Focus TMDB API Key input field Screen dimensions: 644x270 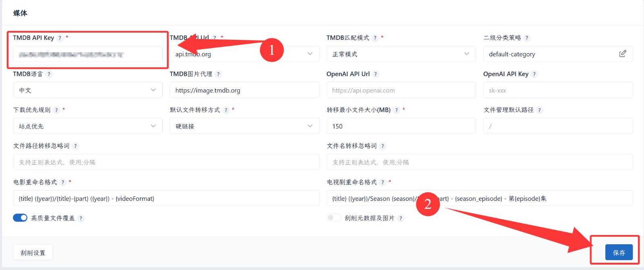click(88, 54)
